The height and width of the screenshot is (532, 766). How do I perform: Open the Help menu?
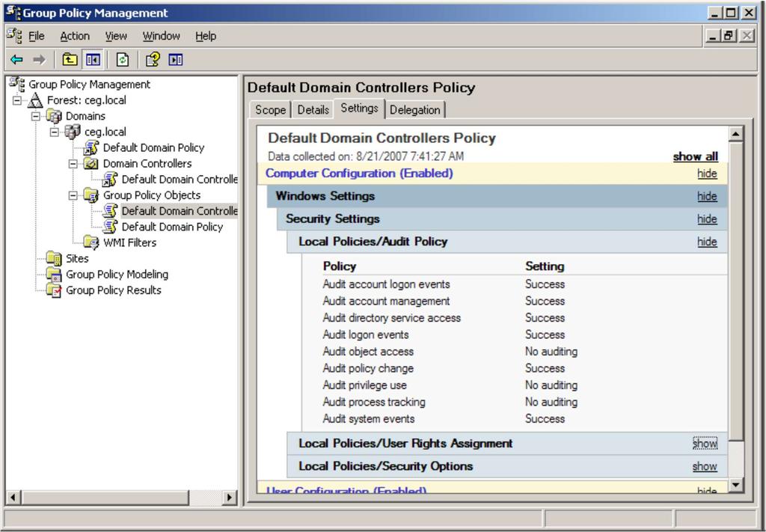pos(206,36)
